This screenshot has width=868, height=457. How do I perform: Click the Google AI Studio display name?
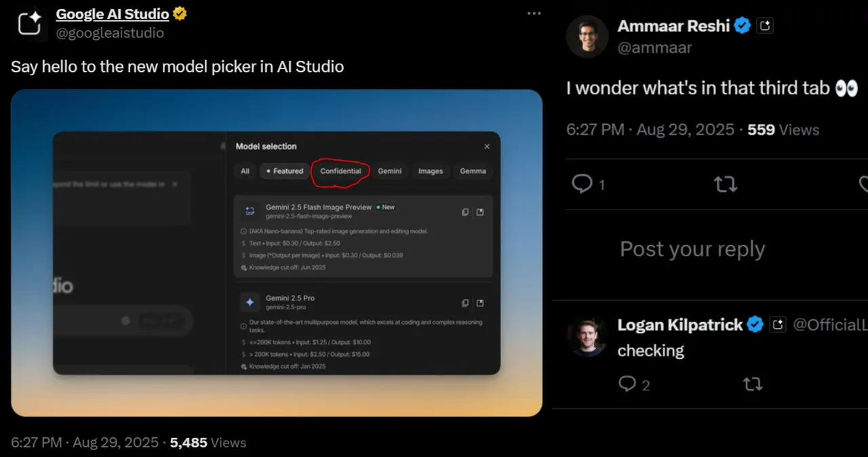(x=112, y=14)
